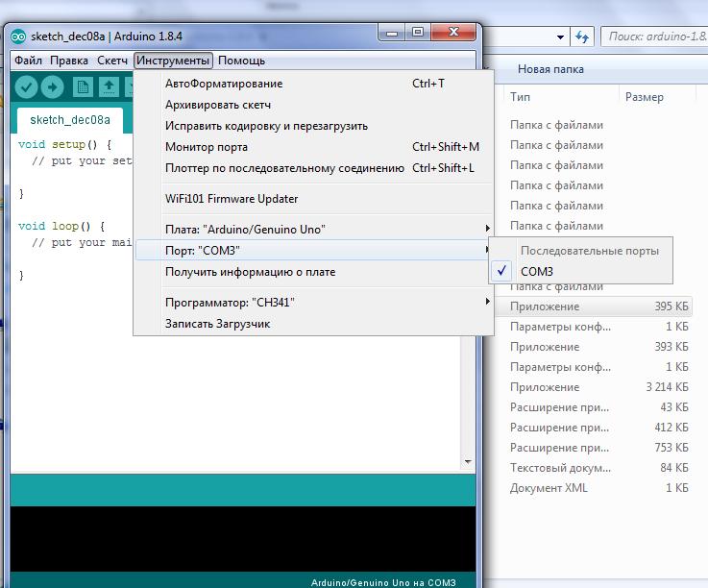Open the Скетч menu
This screenshot has width=708, height=588.
(112, 61)
